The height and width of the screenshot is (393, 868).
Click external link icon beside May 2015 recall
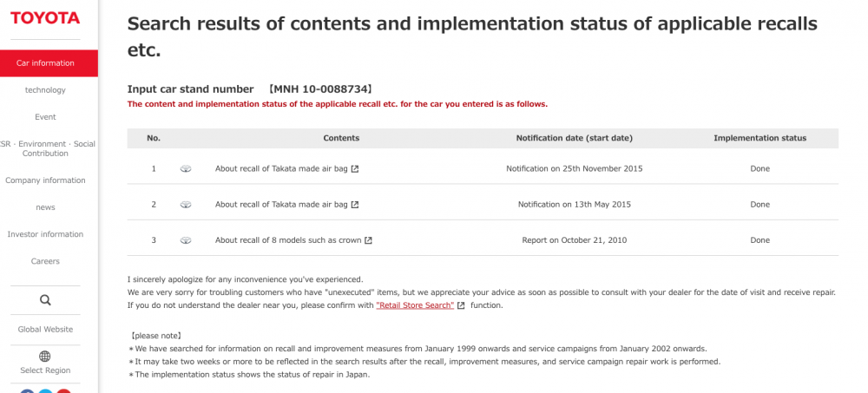click(x=355, y=205)
